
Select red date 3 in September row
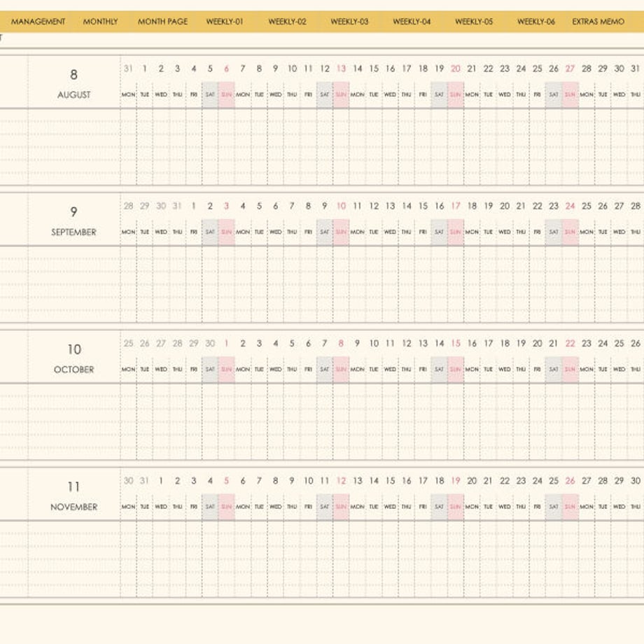(226, 206)
